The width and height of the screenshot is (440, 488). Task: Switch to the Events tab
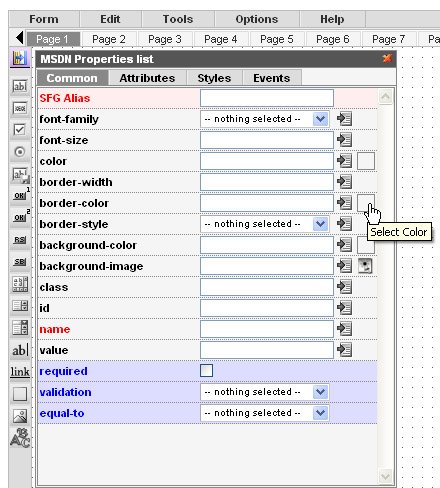click(x=272, y=78)
